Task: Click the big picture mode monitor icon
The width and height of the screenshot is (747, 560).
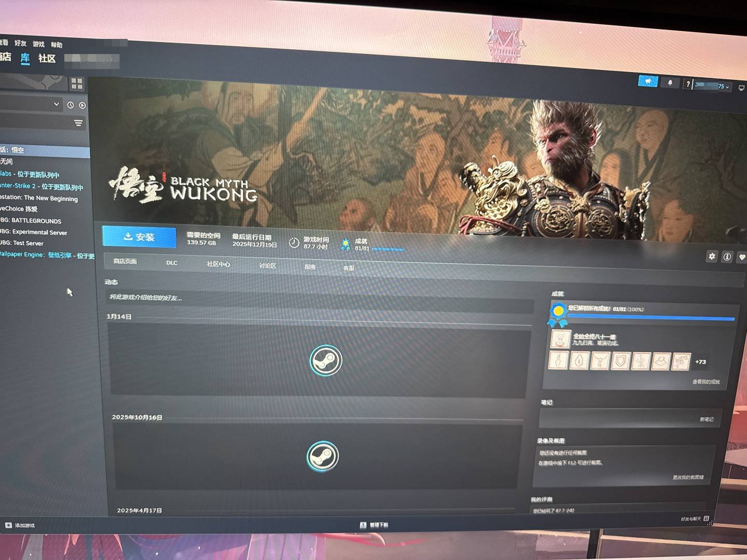Action: (741, 88)
